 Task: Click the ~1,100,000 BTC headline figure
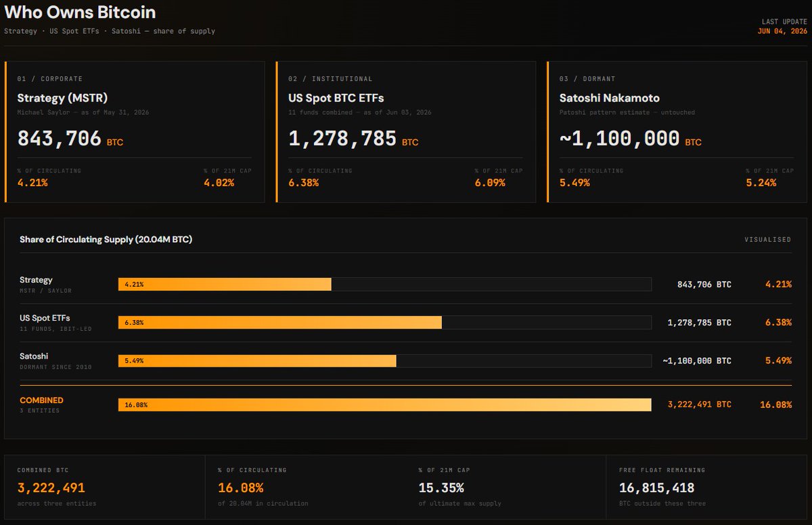631,139
